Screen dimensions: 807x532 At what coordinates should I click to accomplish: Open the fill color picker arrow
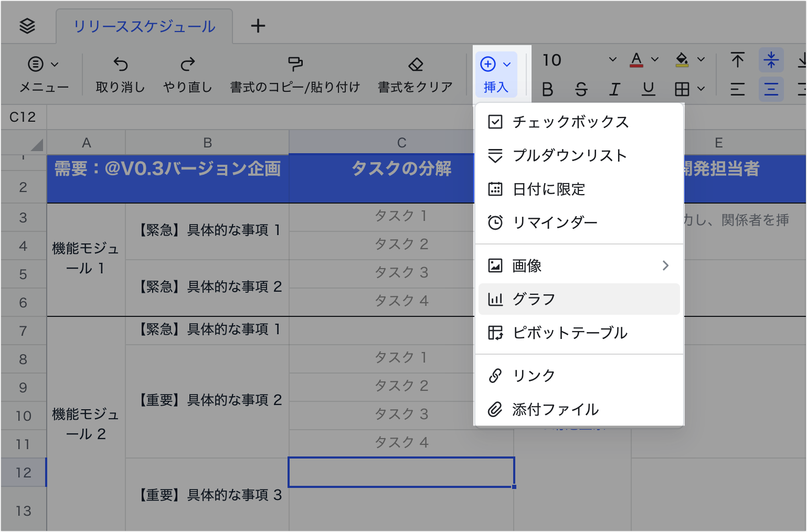(x=701, y=60)
